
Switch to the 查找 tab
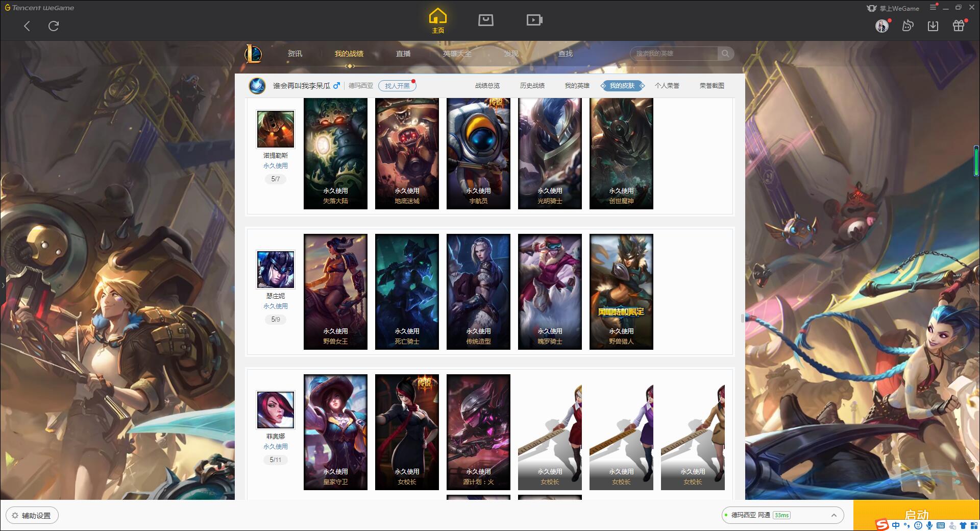(x=566, y=54)
